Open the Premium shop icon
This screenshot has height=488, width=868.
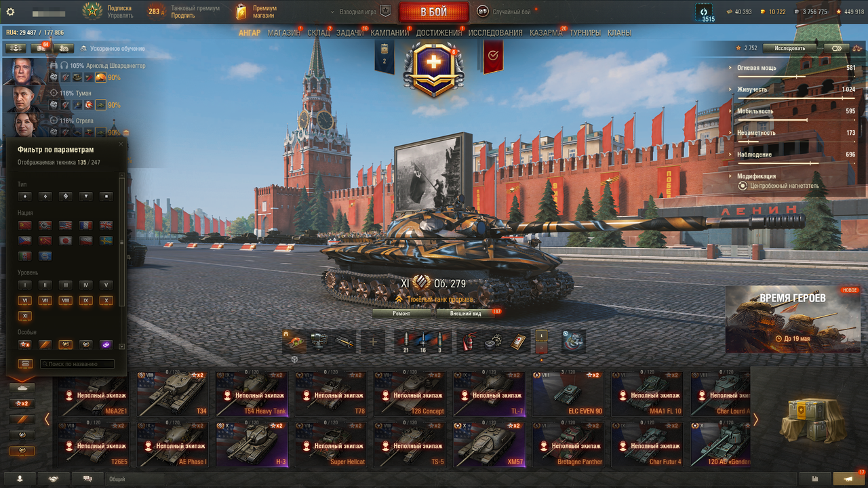click(241, 12)
